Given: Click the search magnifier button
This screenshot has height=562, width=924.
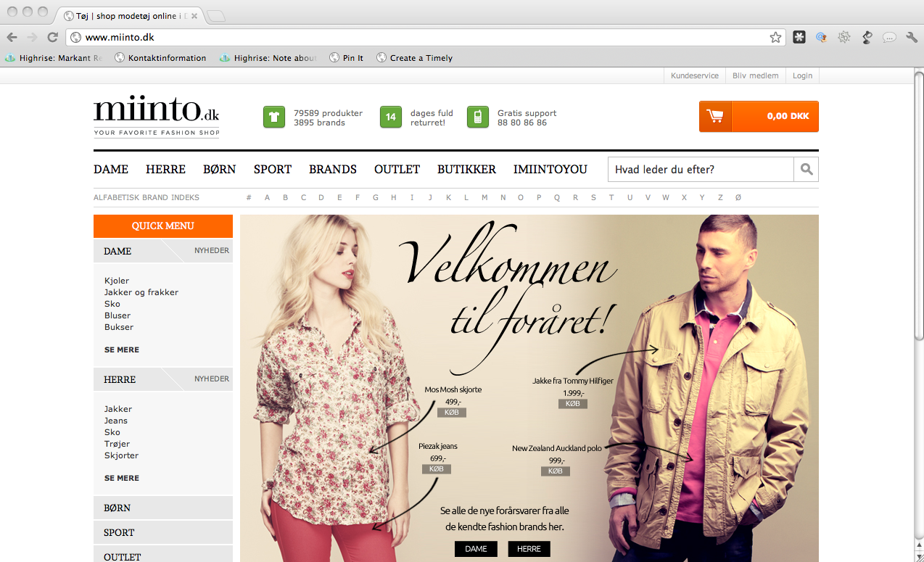Looking at the screenshot, I should coord(807,170).
